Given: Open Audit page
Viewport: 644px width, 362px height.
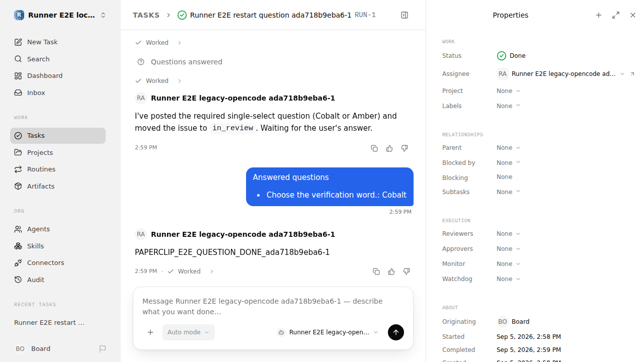Looking at the screenshot, I should pyautogui.click(x=58, y=280).
